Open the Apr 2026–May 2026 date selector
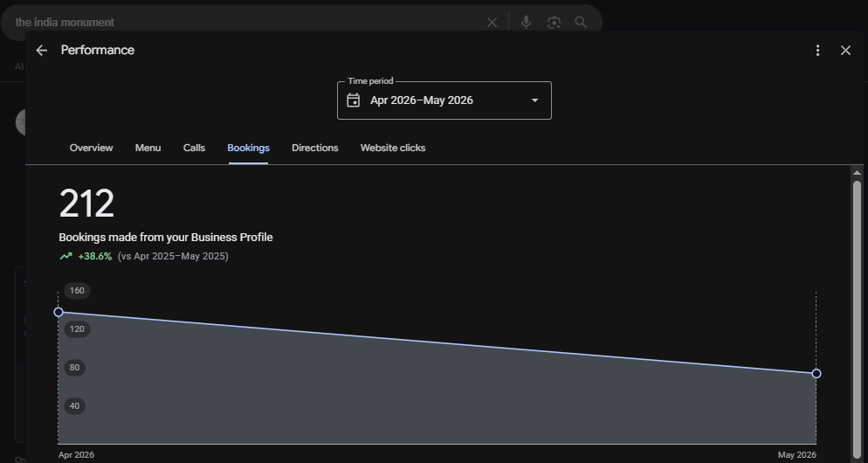The height and width of the screenshot is (463, 868). (444, 100)
